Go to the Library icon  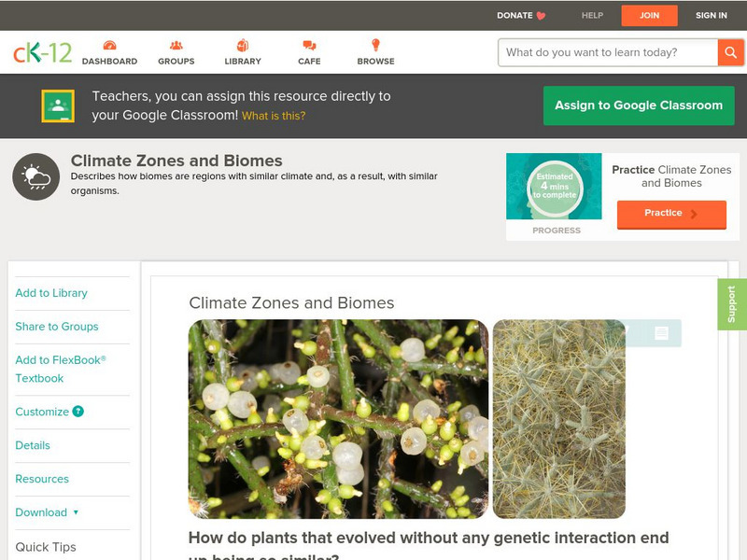(243, 46)
